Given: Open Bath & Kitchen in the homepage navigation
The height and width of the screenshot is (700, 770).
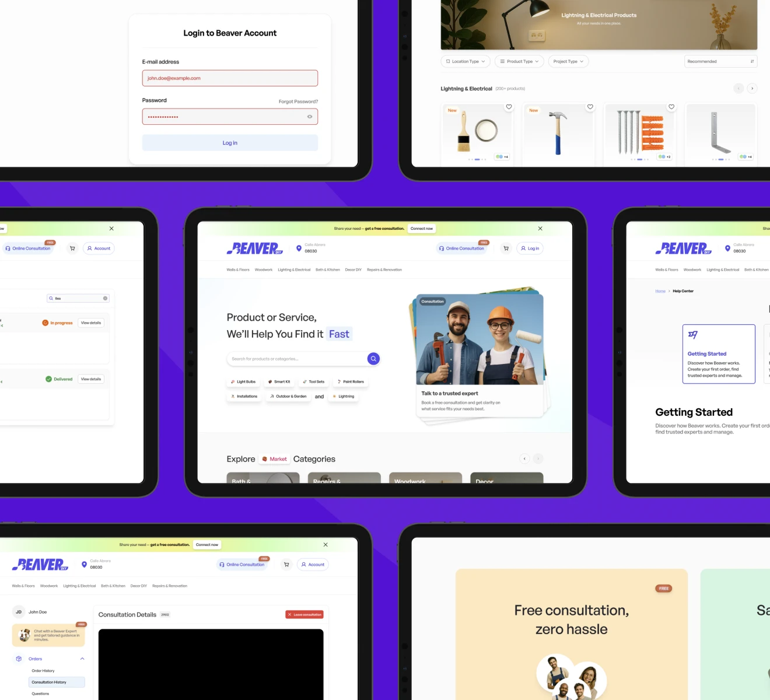Looking at the screenshot, I should pos(328,270).
